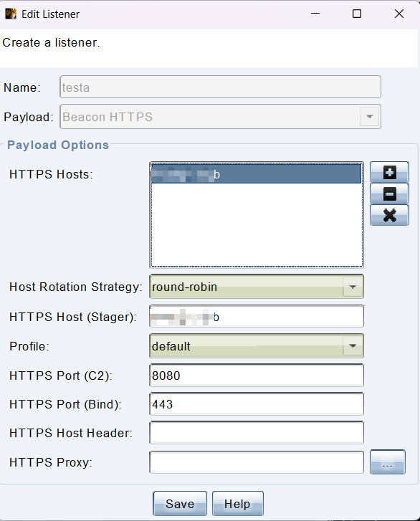Open HTTPS Proxy settings ellipsis button
420x521 pixels.
[388, 462]
